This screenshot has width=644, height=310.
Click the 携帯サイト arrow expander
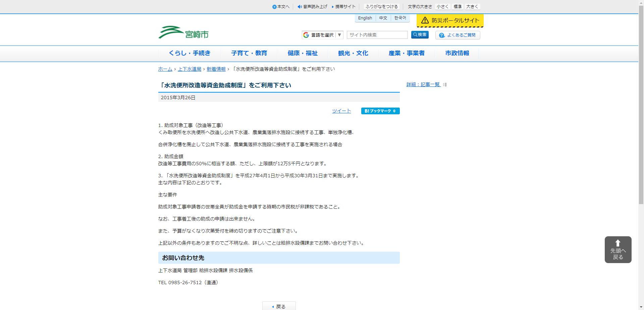coord(332,6)
